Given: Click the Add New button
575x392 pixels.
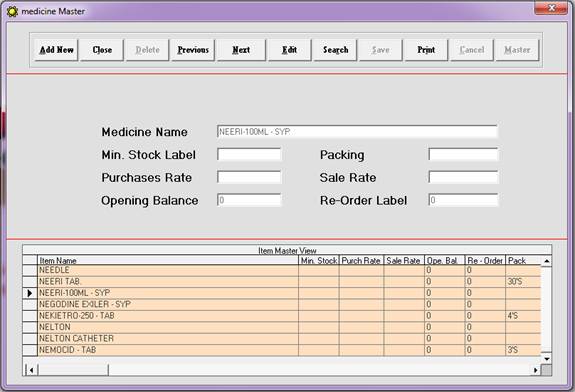Looking at the screenshot, I should click(x=56, y=50).
